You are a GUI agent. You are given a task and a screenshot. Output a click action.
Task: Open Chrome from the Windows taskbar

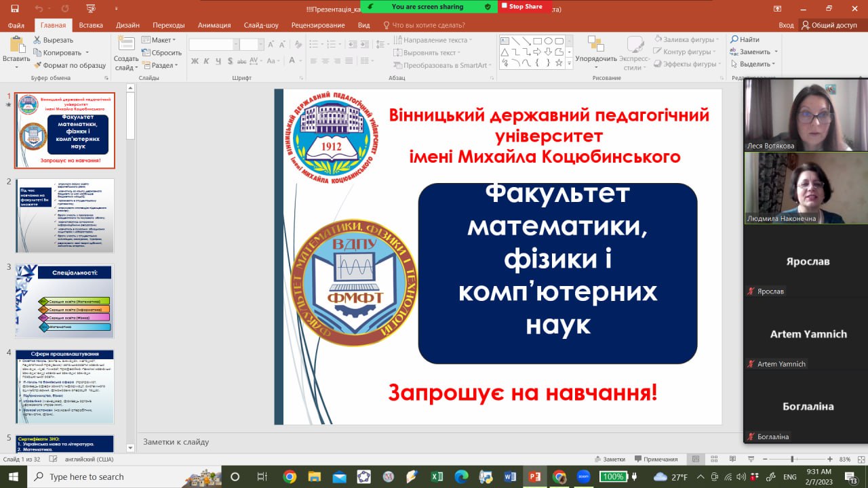(290, 476)
